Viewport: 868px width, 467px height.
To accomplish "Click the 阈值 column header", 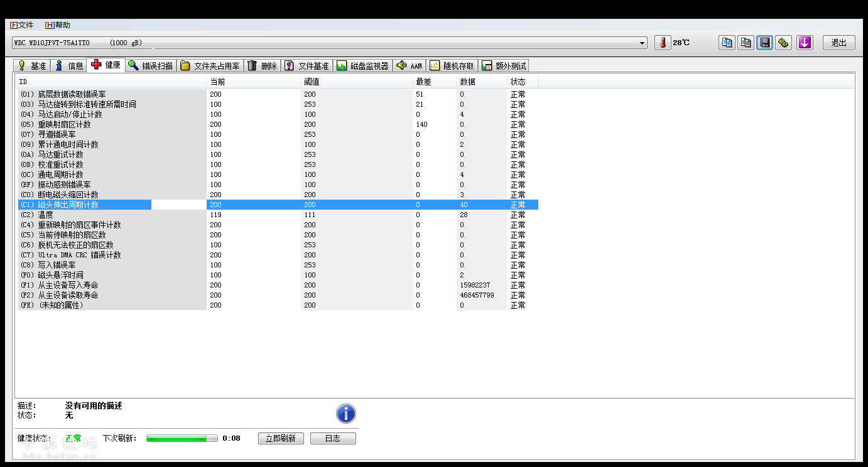I will (x=357, y=82).
